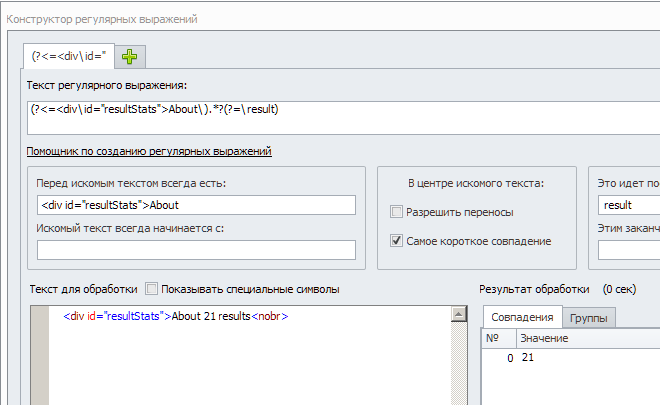This screenshot has height=405, width=660.
Task: Click the field containing 'result'
Action: pos(628,205)
